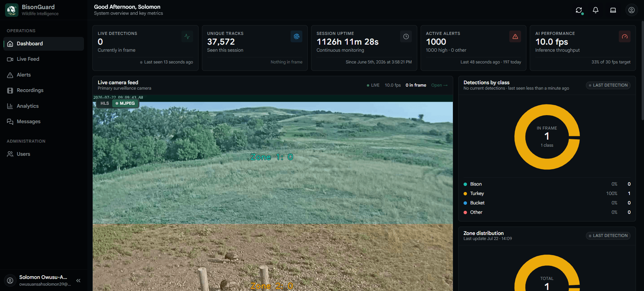Click the Zone distribution donut chart
The width and height of the screenshot is (644, 291).
click(547, 273)
